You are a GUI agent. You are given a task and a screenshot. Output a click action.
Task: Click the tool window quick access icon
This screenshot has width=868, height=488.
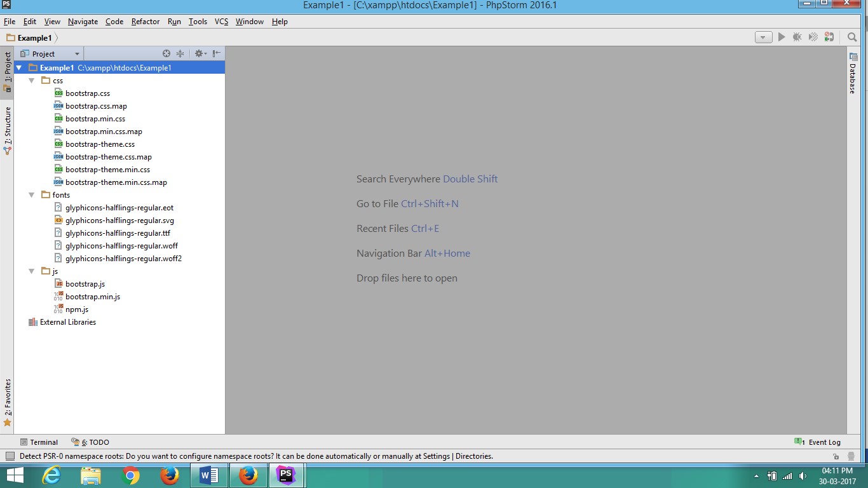tap(9, 456)
